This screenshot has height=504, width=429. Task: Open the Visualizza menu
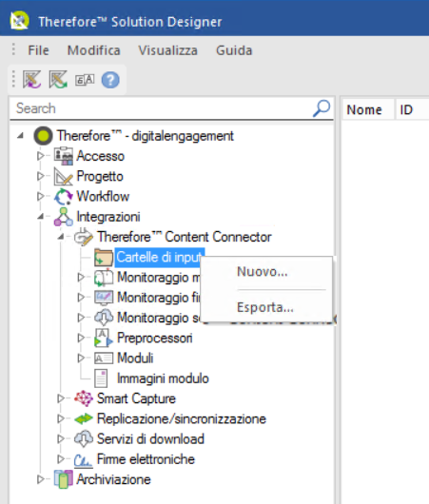167,50
